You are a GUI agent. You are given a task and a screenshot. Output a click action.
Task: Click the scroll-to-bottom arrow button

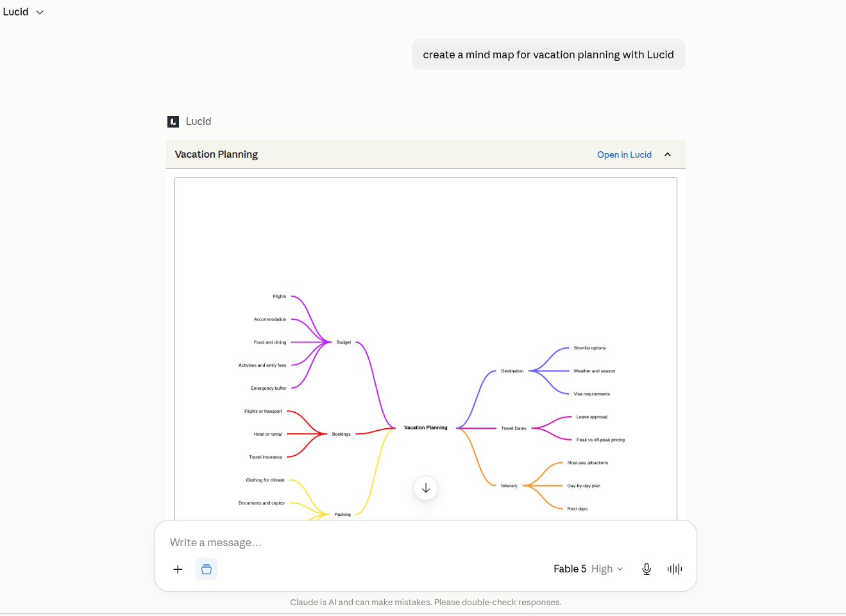426,488
